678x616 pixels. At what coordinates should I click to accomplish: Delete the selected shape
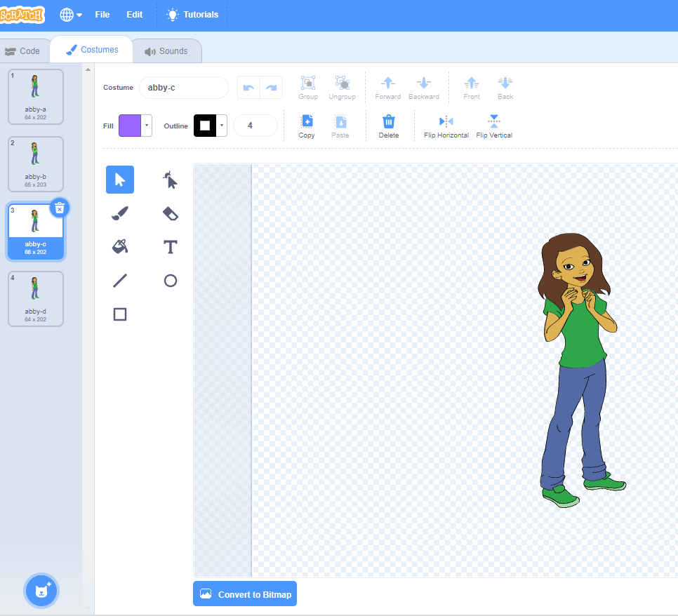point(389,126)
